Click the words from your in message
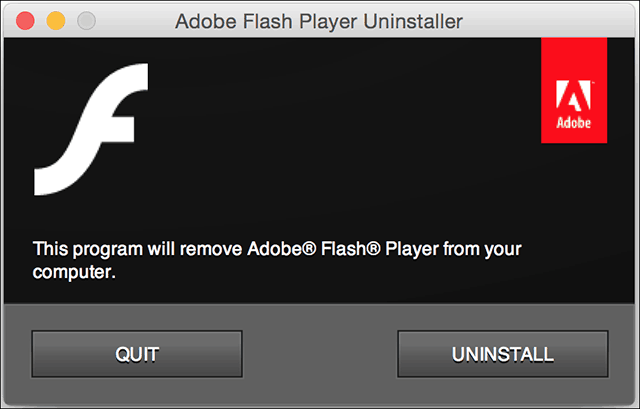 click(x=482, y=249)
